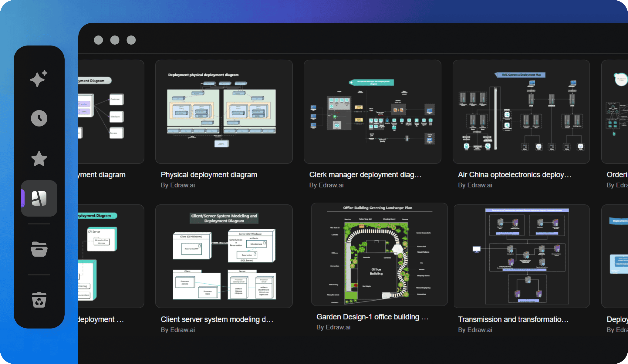Open the files folder icon in sidebar

39,249
